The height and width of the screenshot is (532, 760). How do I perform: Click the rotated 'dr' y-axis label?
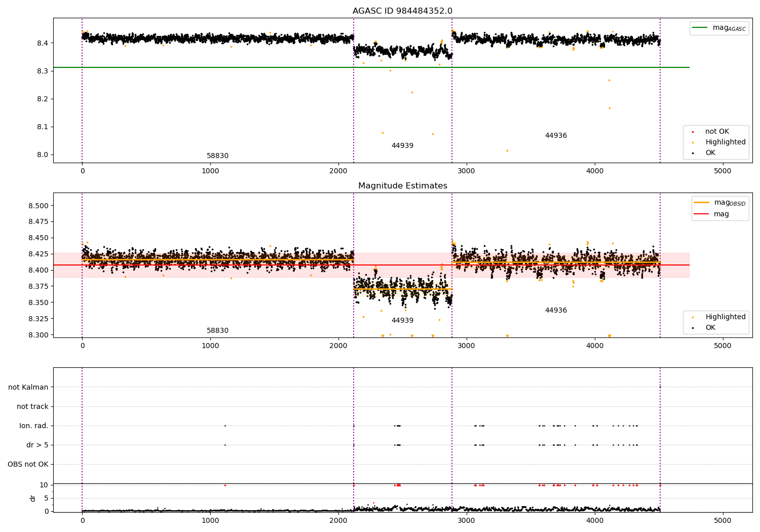click(x=33, y=498)
